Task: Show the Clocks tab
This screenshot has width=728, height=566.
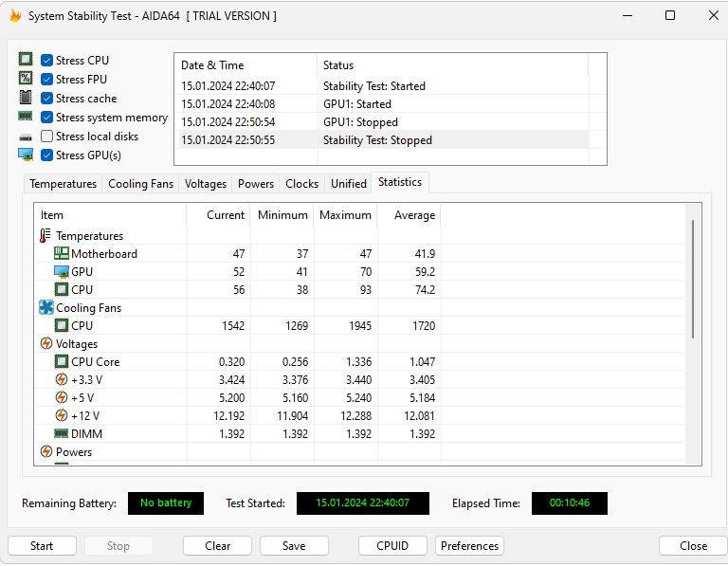Action: tap(301, 184)
